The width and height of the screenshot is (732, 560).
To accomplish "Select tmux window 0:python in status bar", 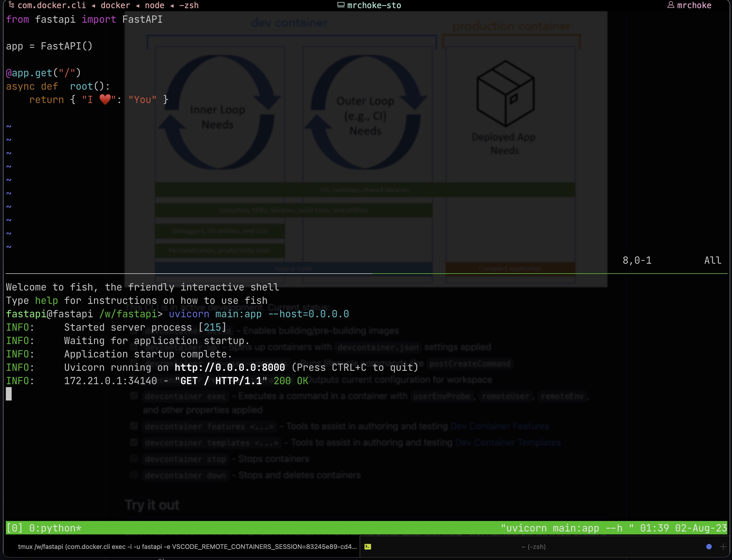I will click(55, 528).
